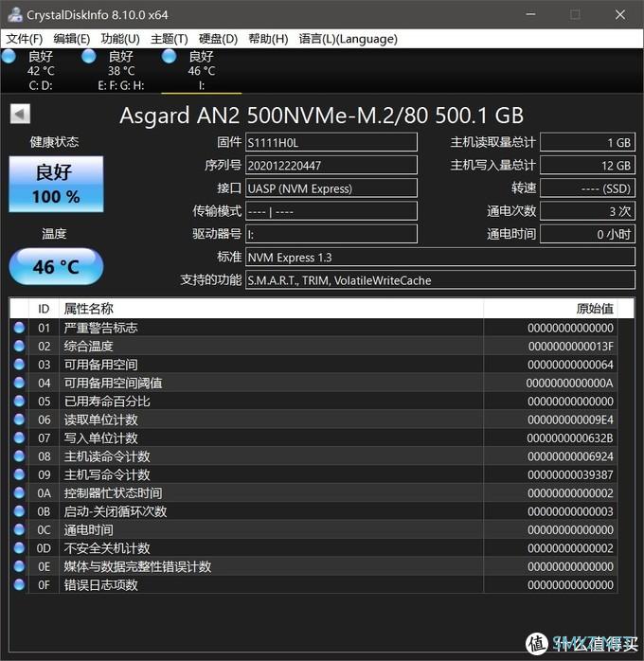Click status dot of attribute 09 主机写命令计数

pos(19,474)
